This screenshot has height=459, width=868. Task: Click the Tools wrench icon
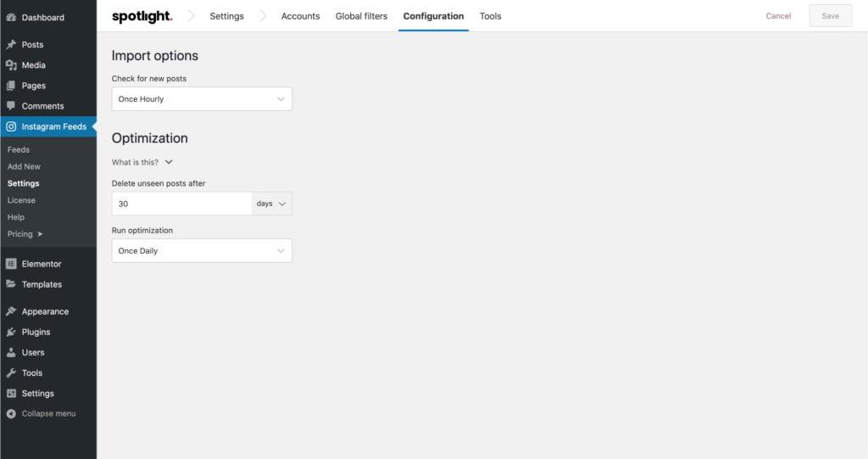tap(11, 373)
